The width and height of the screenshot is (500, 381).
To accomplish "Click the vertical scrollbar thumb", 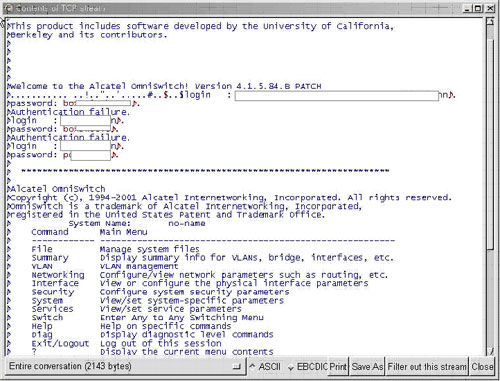I will pos(490,143).
